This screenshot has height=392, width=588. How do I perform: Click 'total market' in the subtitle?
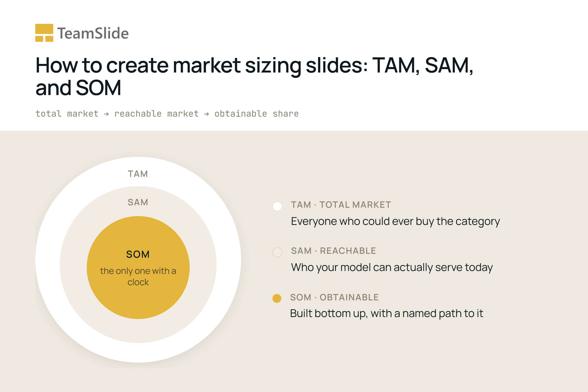coord(67,114)
